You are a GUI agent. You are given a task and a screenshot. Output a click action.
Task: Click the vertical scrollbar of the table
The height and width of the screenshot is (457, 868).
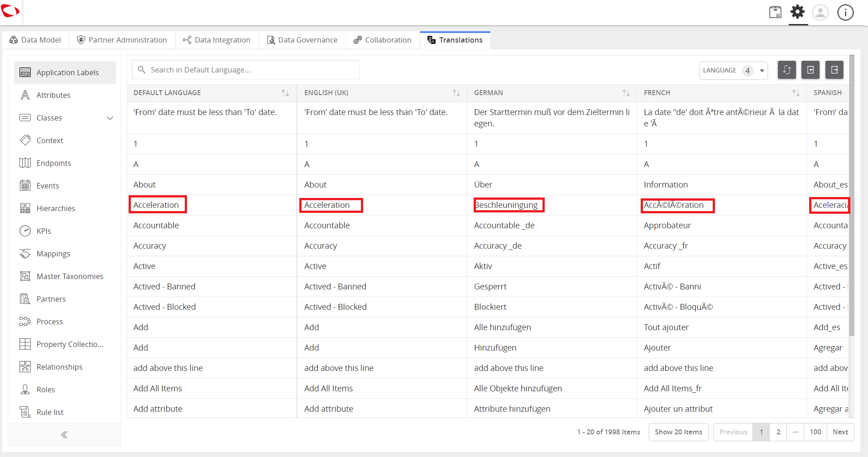(852, 195)
